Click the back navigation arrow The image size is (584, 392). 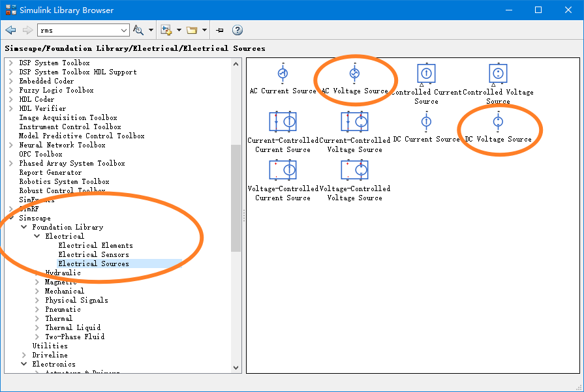pyautogui.click(x=11, y=30)
